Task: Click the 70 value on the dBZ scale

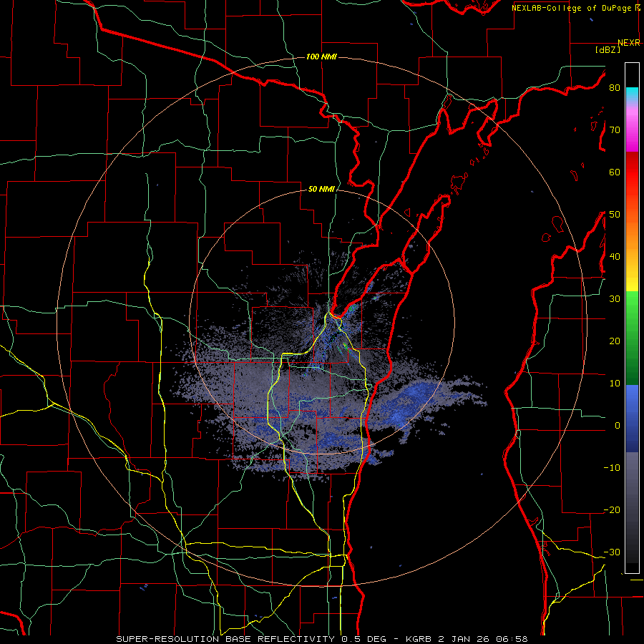Action: 615,130
